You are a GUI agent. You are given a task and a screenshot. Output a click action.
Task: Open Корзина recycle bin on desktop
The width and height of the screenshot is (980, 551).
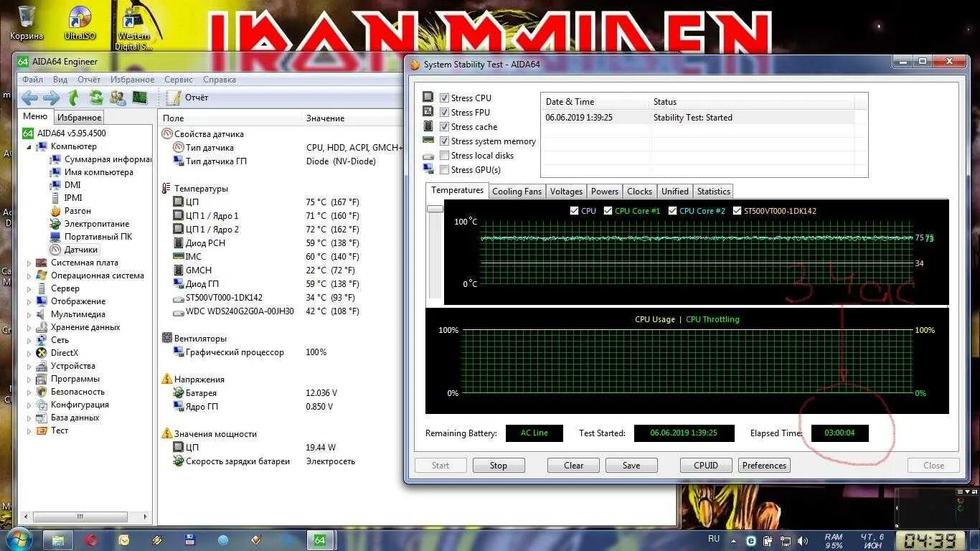click(x=27, y=22)
